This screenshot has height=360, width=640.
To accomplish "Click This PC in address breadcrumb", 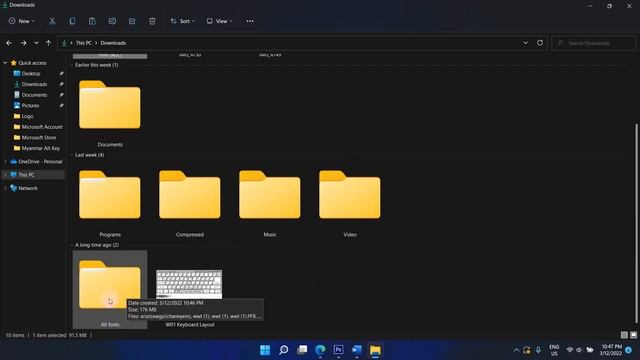I will pos(84,43).
